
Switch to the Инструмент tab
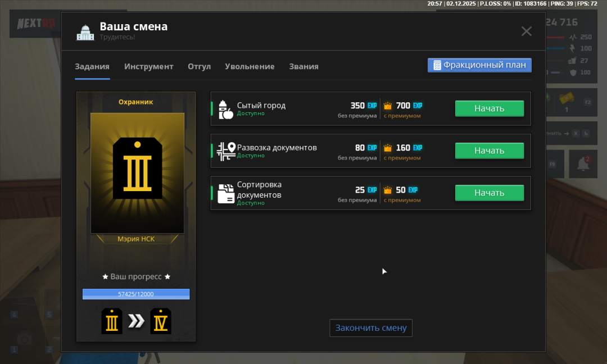click(x=149, y=66)
